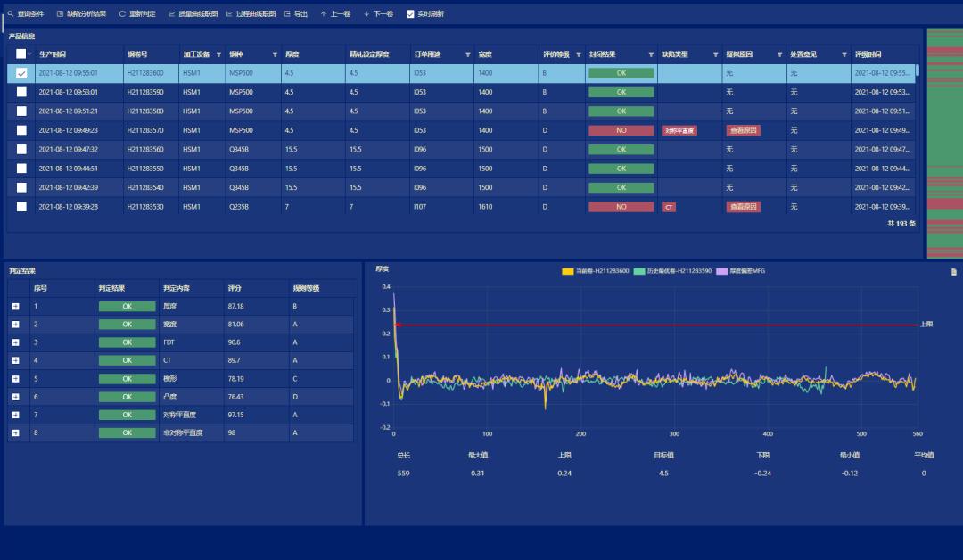
Task: Expand row 6 凸度 in judgment results
Action: point(15,397)
